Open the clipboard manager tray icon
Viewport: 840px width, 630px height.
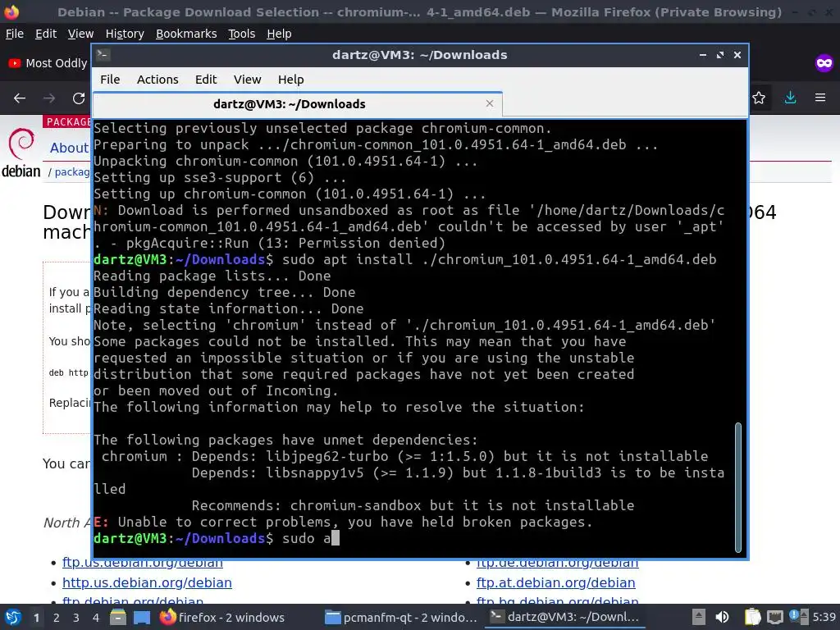[x=753, y=617]
